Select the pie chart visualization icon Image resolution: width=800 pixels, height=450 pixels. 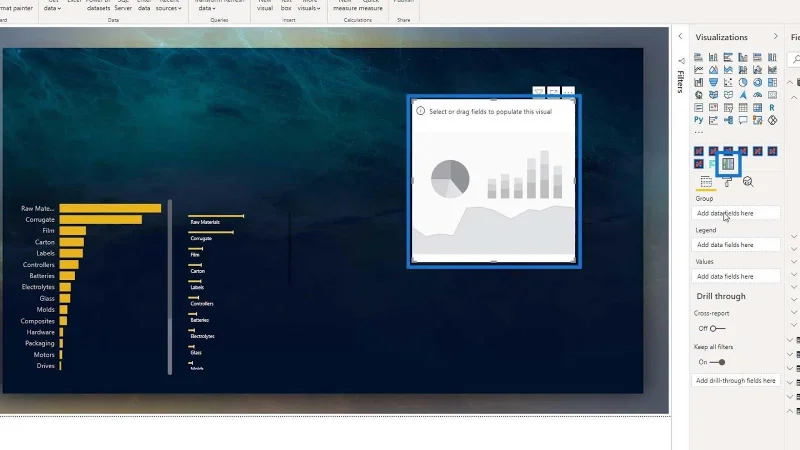pyautogui.click(x=743, y=82)
